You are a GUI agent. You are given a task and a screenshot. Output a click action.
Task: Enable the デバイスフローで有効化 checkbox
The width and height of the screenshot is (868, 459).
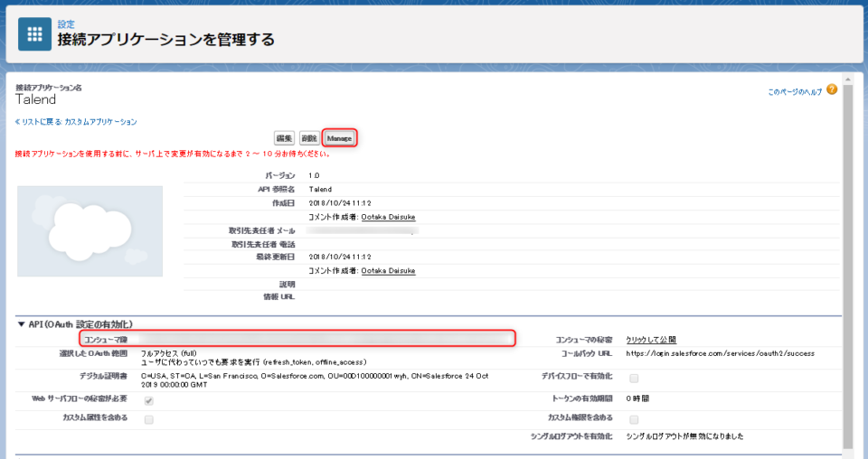point(634,378)
